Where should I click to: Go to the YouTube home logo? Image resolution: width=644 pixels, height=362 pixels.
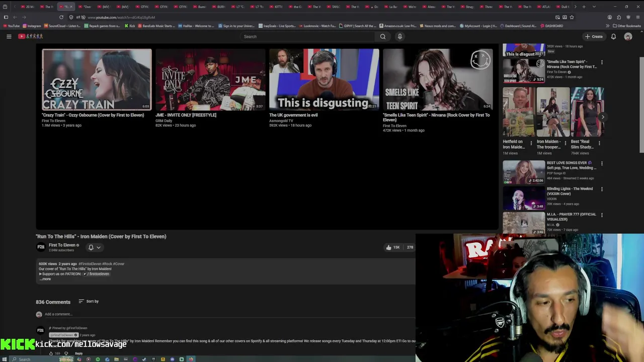pyautogui.click(x=31, y=36)
